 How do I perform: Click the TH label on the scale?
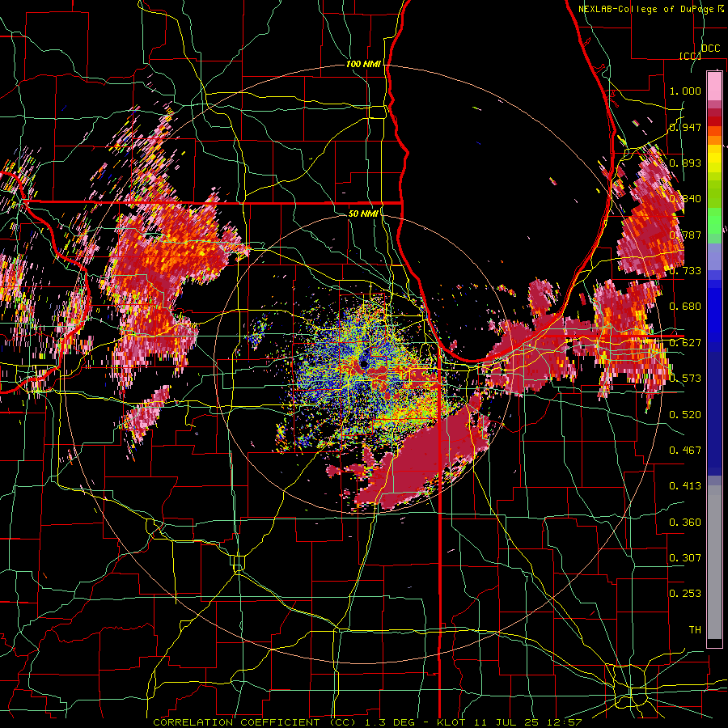695,630
